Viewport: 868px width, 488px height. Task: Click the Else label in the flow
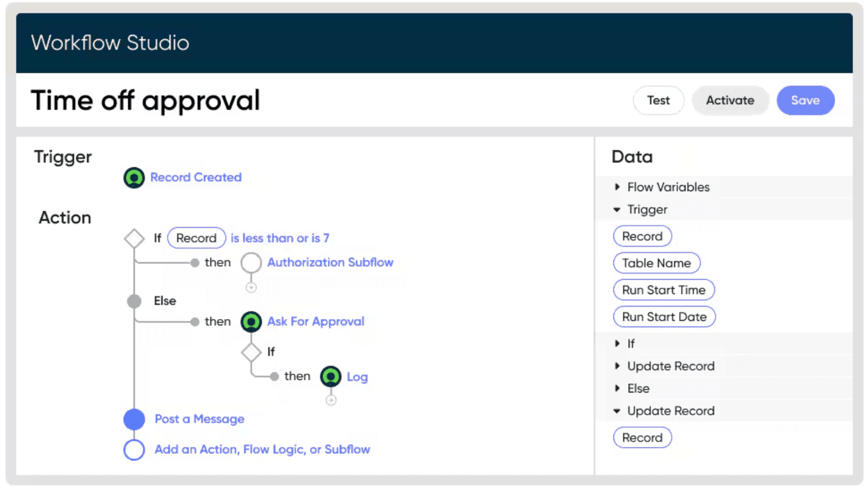(x=165, y=301)
